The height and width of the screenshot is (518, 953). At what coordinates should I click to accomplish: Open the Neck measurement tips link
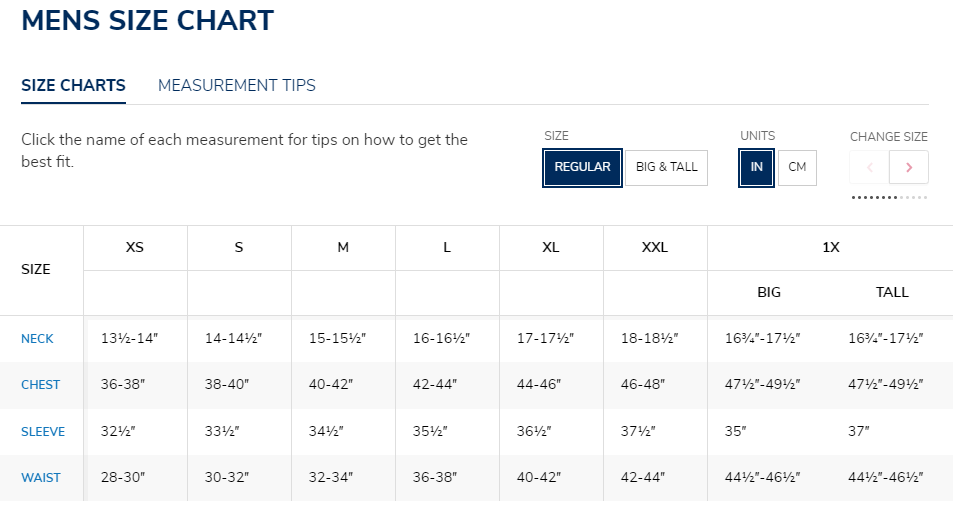click(37, 339)
